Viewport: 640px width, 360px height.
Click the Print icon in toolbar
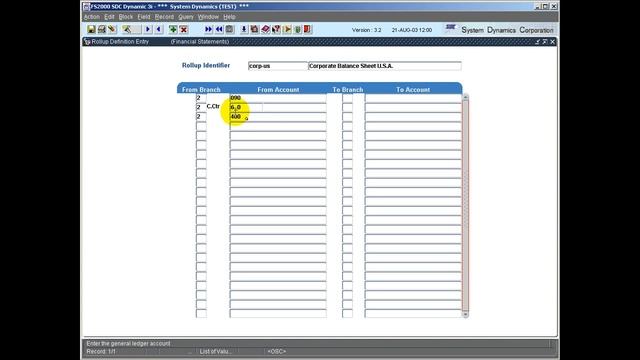click(102, 29)
